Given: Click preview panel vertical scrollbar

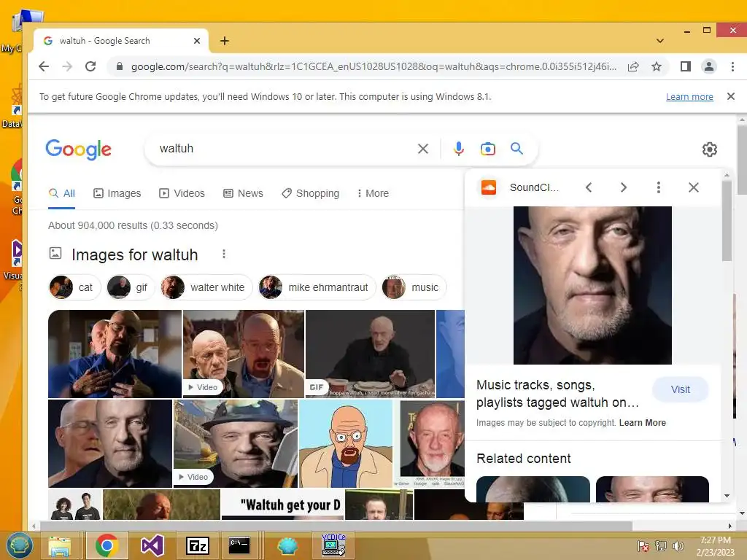Looking at the screenshot, I should pos(727,220).
